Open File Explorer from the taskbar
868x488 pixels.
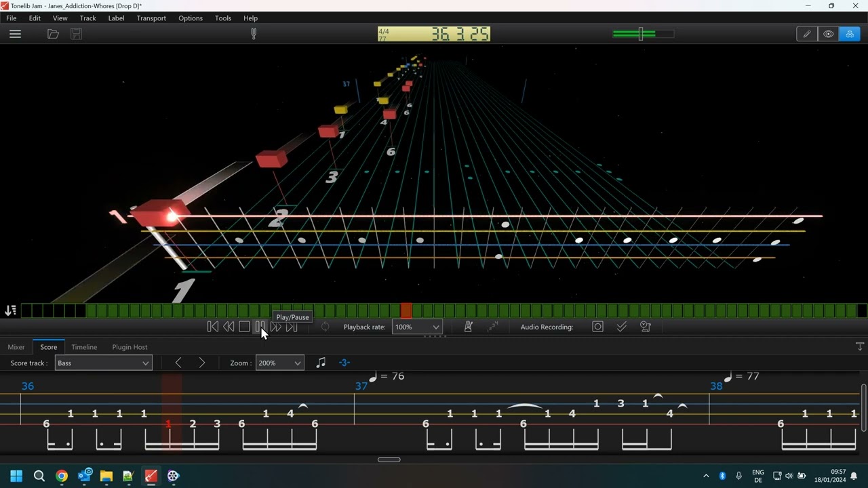click(x=106, y=476)
